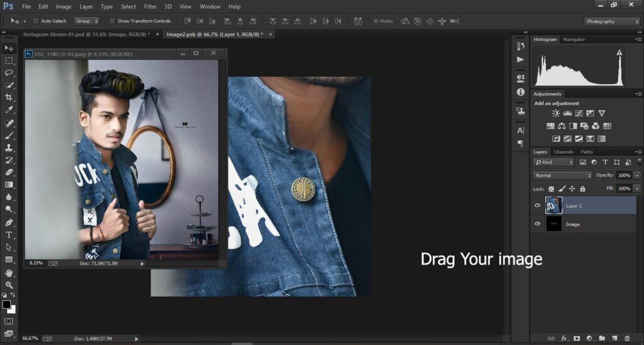
Task: Open the Fill slider dropdown arrow
Action: coord(637,189)
